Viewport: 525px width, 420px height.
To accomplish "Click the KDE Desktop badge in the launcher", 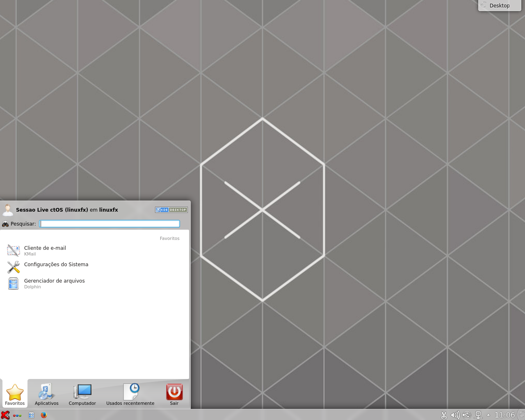I will pyautogui.click(x=171, y=210).
